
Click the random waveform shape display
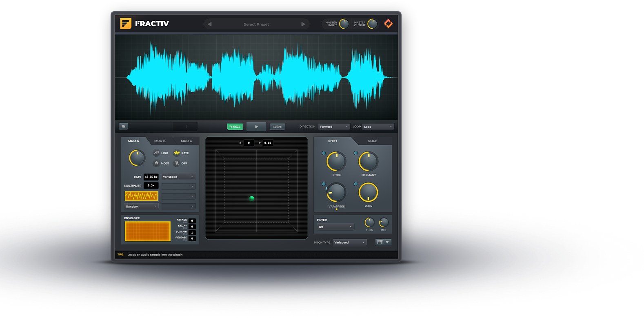[x=141, y=196]
